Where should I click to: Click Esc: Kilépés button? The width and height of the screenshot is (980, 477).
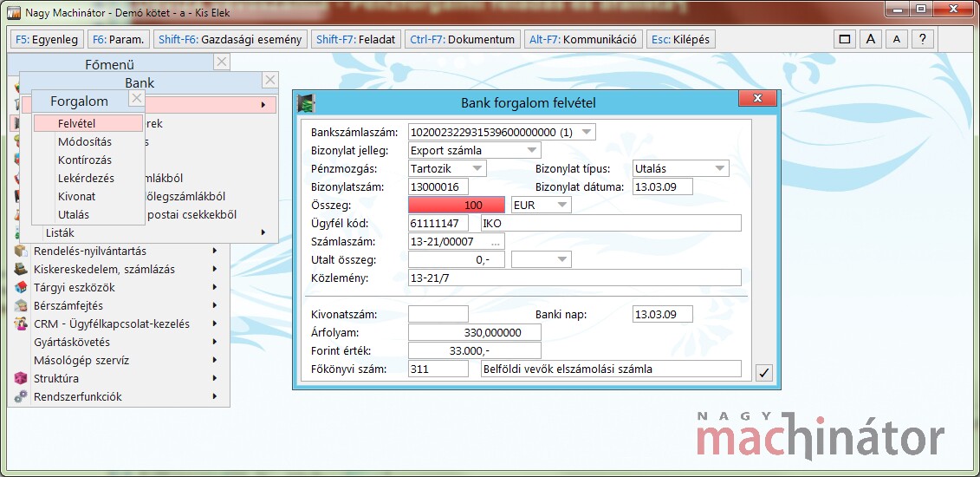pos(680,39)
